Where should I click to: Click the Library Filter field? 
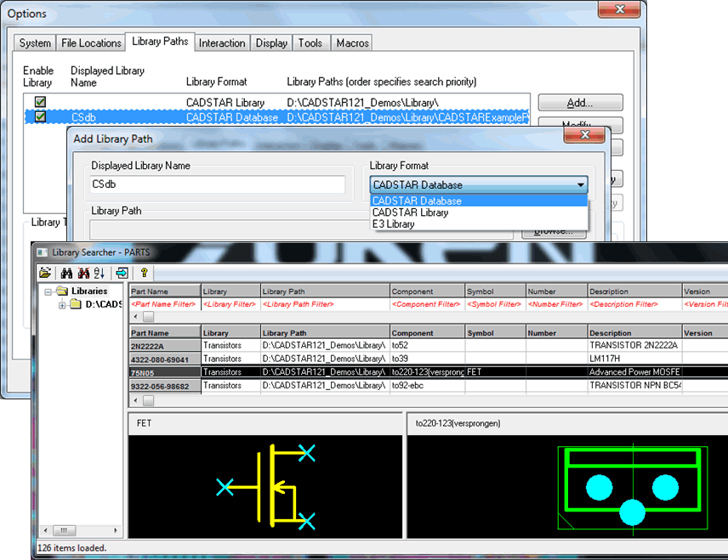coord(230,304)
